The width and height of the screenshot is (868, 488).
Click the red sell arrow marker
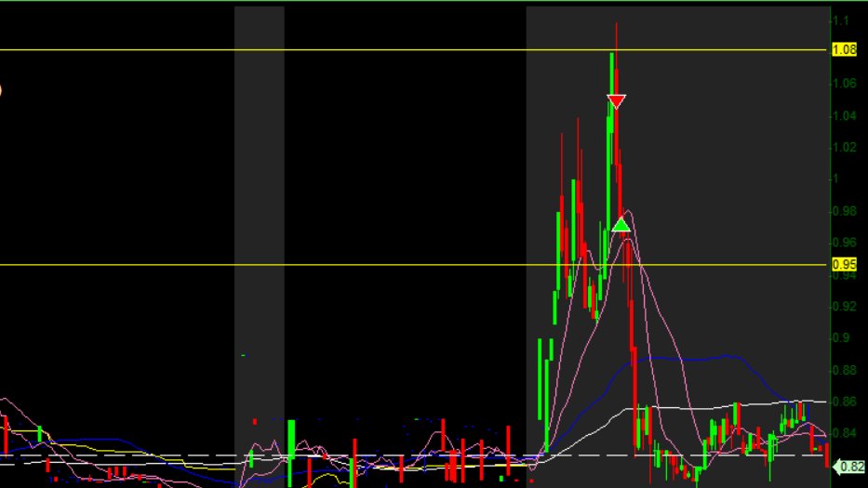click(616, 101)
